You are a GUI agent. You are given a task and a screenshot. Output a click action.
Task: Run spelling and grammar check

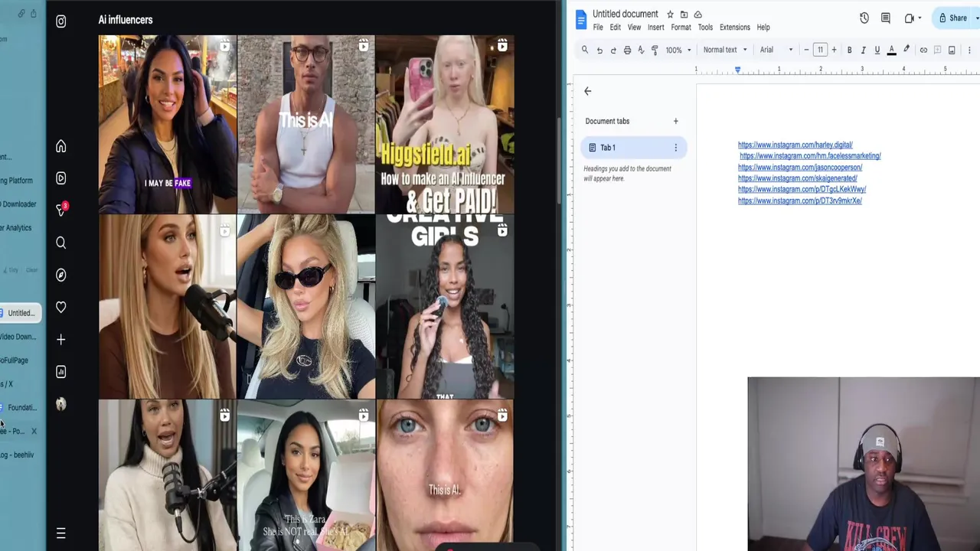point(641,50)
